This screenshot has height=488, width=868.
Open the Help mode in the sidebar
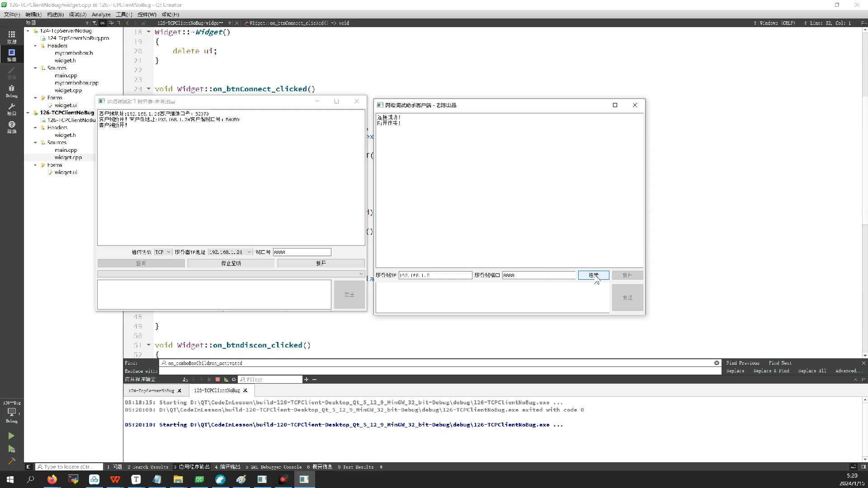click(12, 127)
